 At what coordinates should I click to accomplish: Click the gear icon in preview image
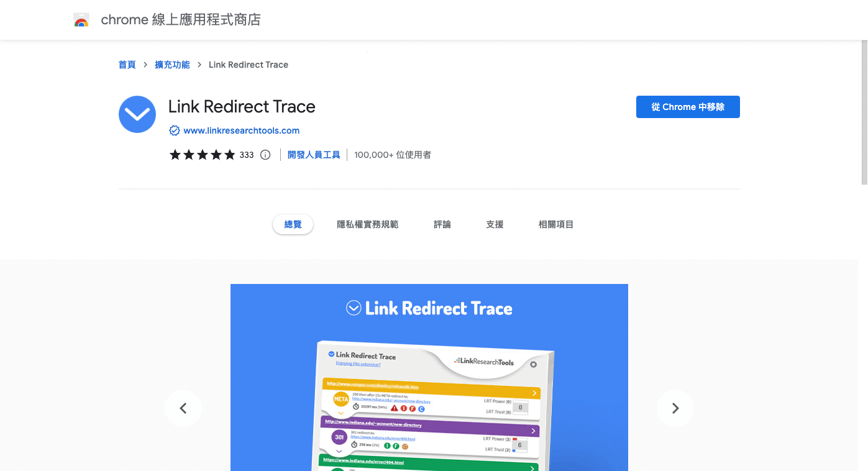[533, 364]
